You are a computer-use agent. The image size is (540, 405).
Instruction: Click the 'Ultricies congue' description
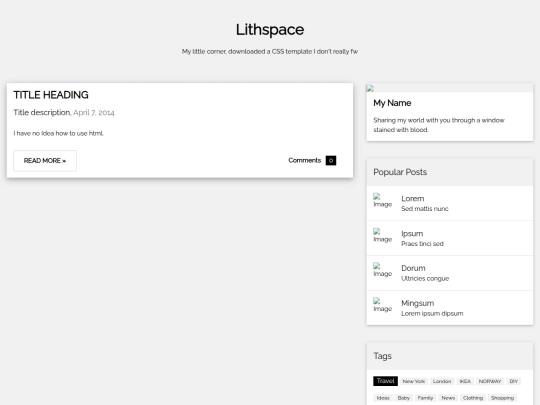pyautogui.click(x=425, y=279)
